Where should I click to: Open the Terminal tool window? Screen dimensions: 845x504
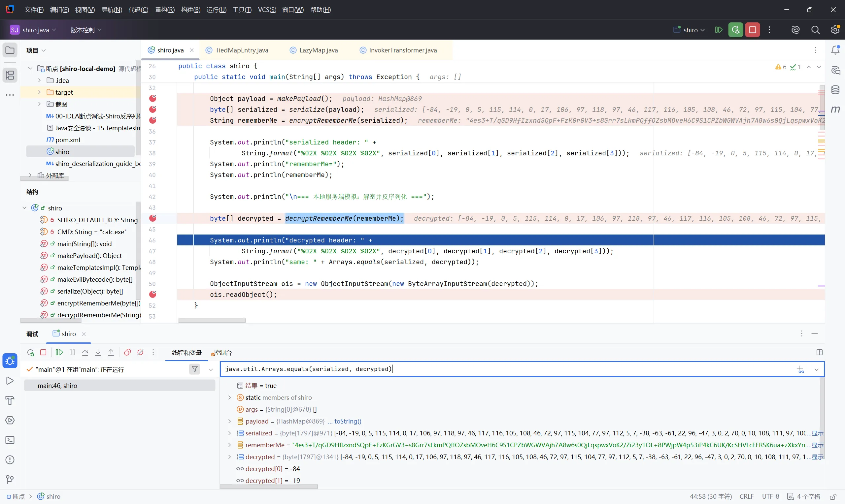(10, 440)
